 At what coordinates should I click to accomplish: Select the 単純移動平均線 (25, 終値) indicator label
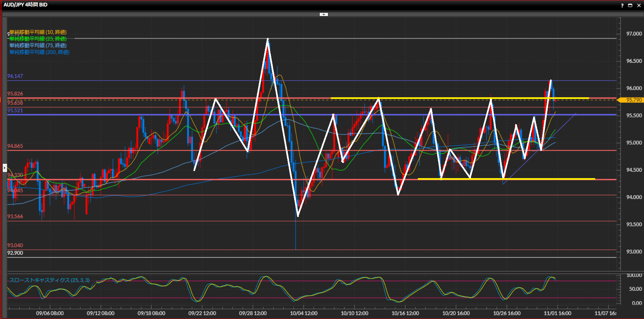click(x=38, y=39)
